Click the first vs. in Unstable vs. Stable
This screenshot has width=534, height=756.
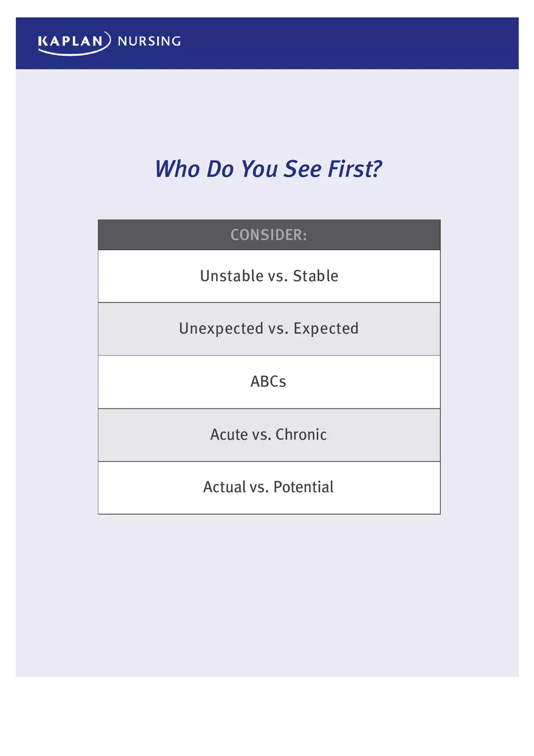pyautogui.click(x=277, y=276)
